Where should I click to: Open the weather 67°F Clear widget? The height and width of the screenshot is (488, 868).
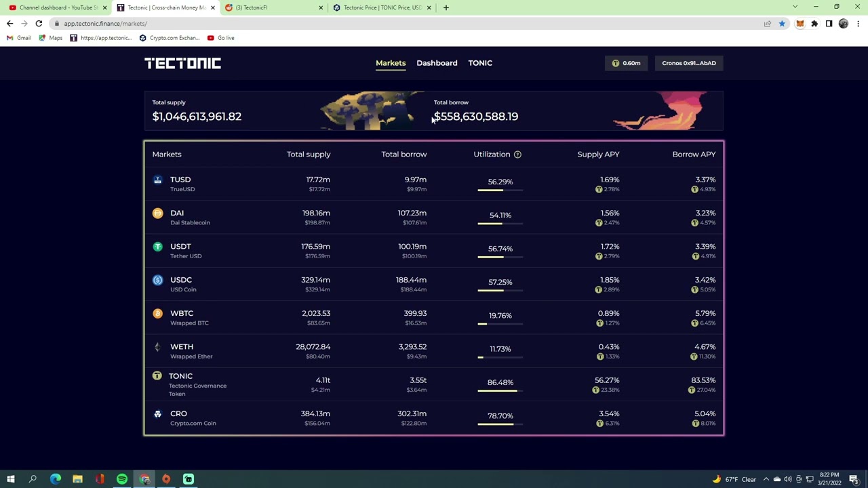tap(734, 479)
